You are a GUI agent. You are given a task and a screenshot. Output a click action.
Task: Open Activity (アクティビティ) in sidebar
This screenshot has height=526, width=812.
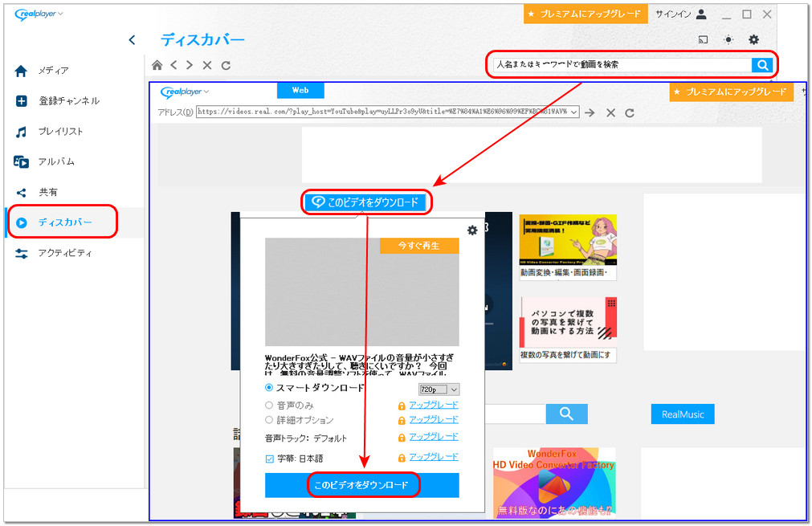point(54,253)
